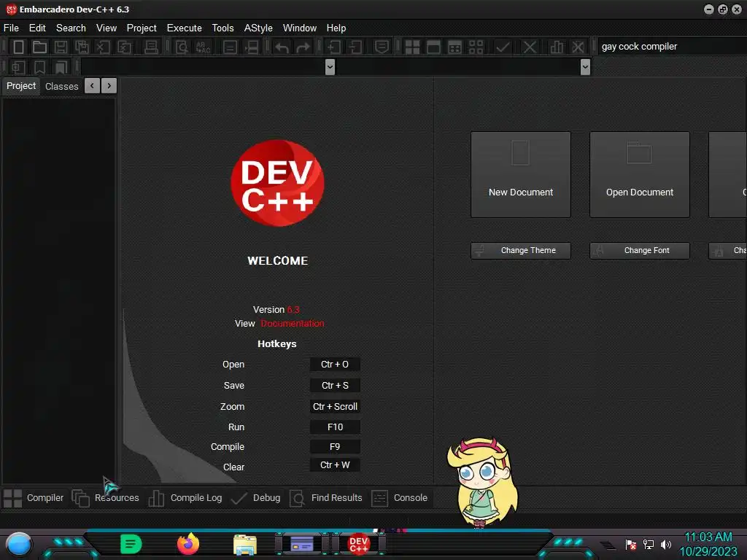The width and height of the screenshot is (747, 560).
Task: Click the Rebuild All toolbar icon
Action: coord(476,47)
